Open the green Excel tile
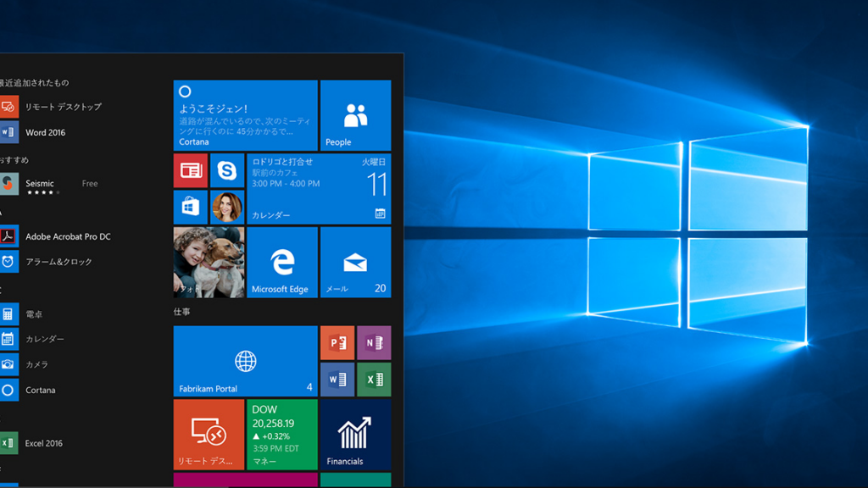This screenshot has width=868, height=488. (x=374, y=379)
